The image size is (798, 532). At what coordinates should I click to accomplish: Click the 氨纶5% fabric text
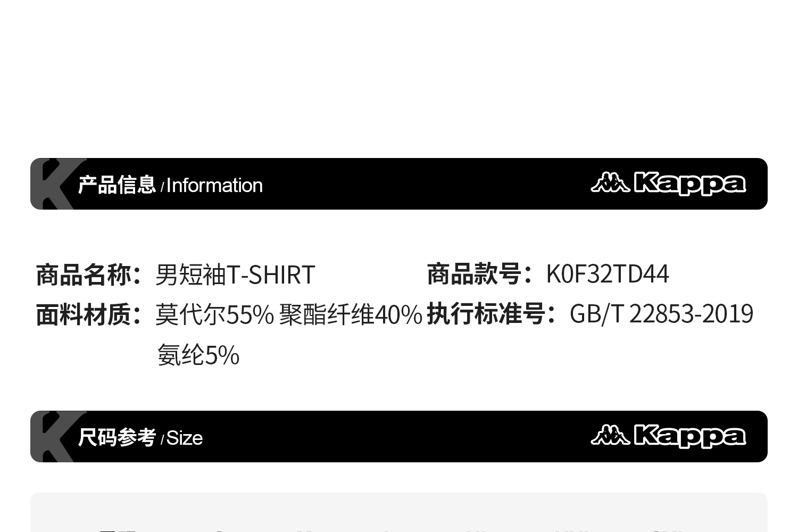pyautogui.click(x=198, y=355)
